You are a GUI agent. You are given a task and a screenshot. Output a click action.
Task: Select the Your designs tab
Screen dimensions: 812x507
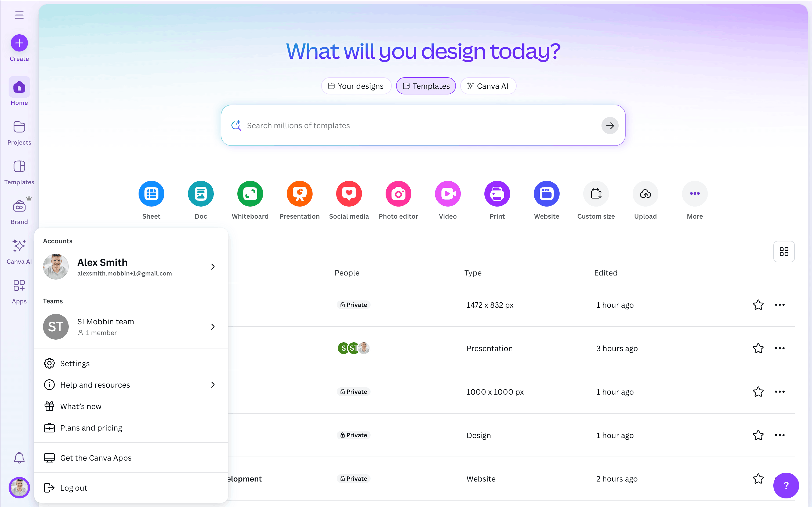pyautogui.click(x=356, y=86)
